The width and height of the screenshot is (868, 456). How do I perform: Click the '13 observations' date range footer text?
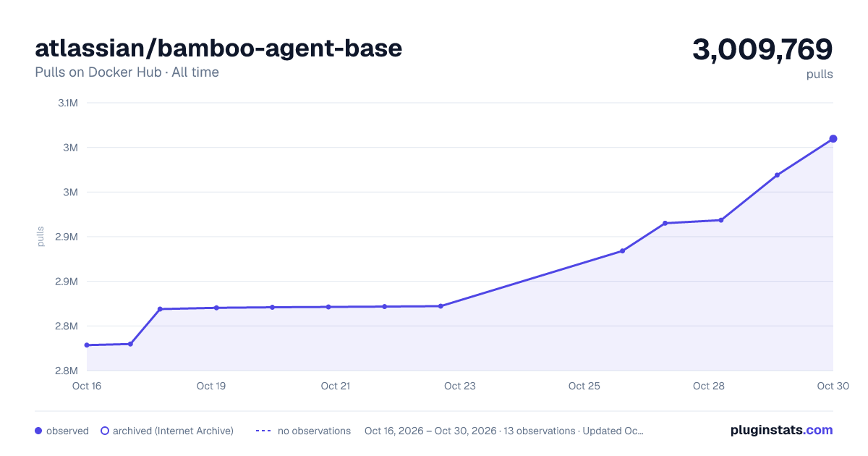[x=504, y=431]
